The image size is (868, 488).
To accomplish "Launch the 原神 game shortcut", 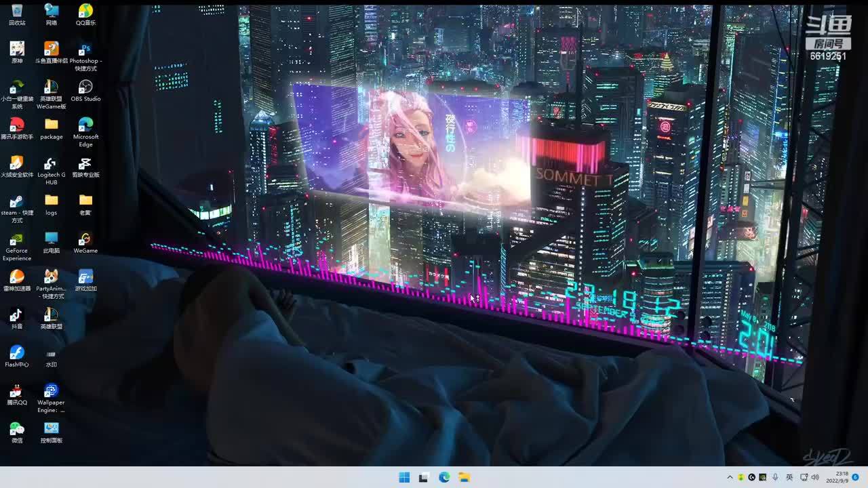I will (x=17, y=52).
